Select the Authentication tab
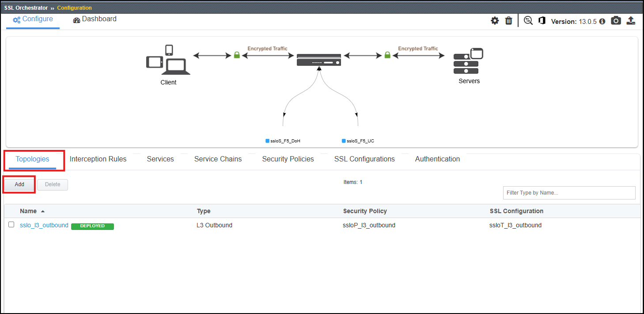 [437, 159]
